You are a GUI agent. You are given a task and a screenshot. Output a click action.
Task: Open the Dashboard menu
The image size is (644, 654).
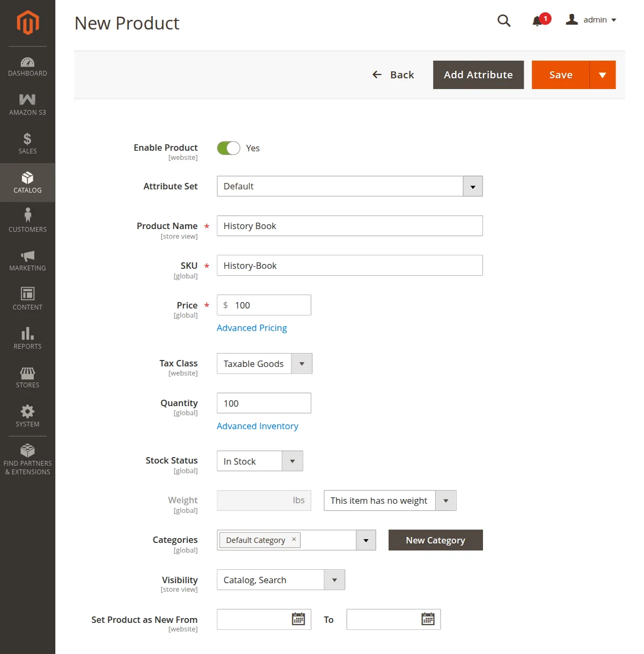(27, 67)
